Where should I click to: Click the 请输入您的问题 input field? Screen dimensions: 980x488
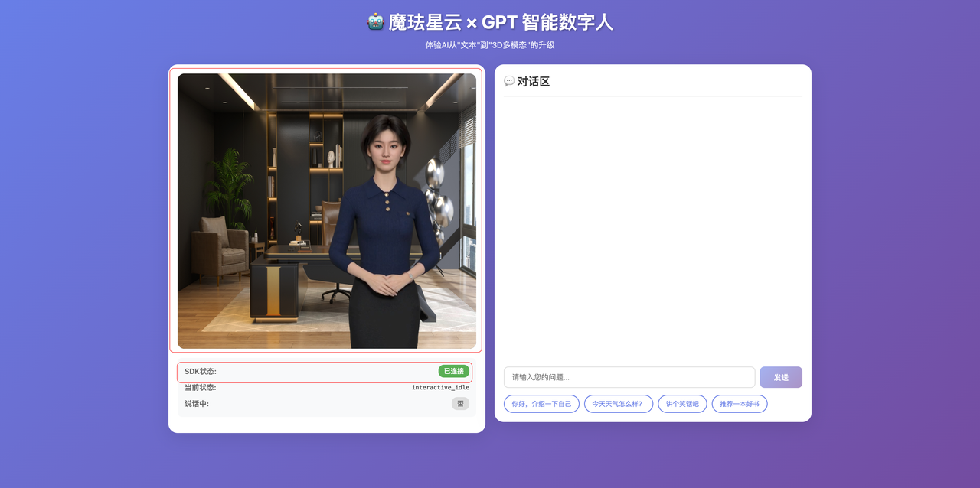click(x=628, y=377)
